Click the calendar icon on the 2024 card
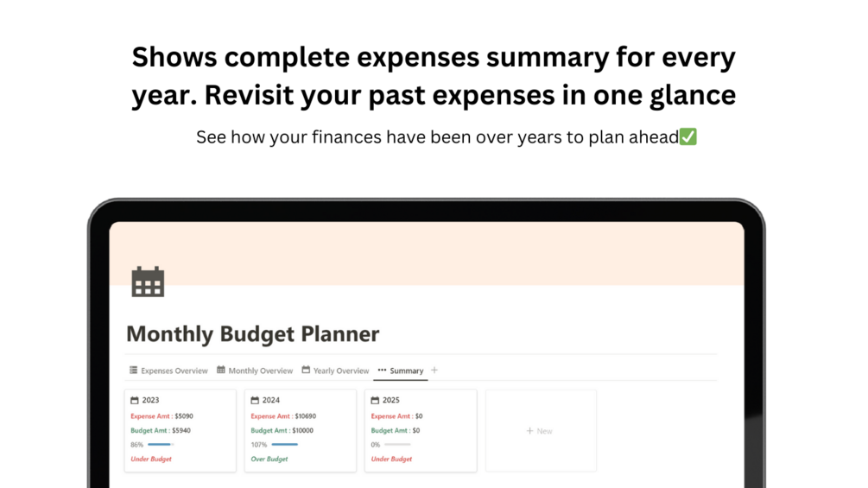Screen dimensions: 868x488 (255, 401)
